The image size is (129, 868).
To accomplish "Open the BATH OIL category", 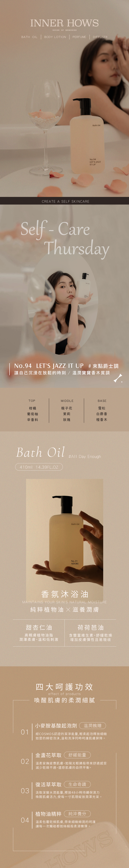I will 30,37.
